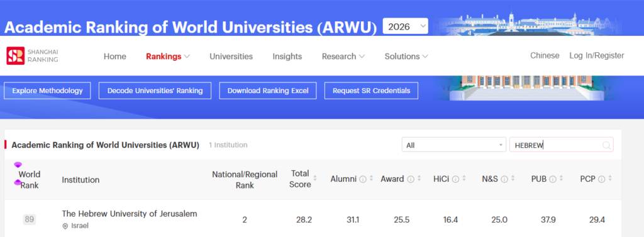644x237 pixels.
Task: Click Download Ranking Excel button
Action: tap(268, 91)
